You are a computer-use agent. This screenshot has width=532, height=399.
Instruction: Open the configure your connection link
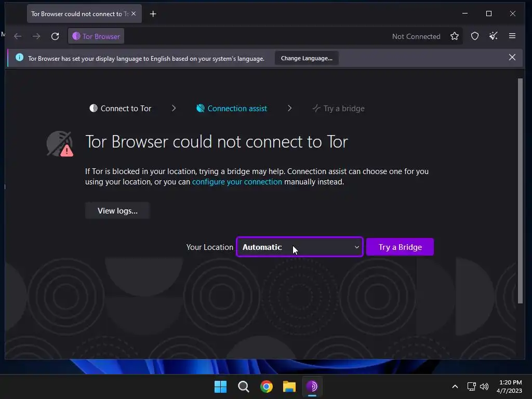tap(237, 182)
